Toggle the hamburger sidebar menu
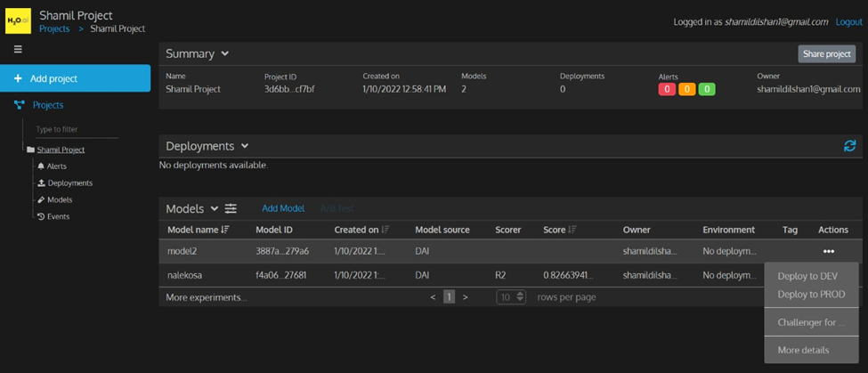 click(18, 50)
